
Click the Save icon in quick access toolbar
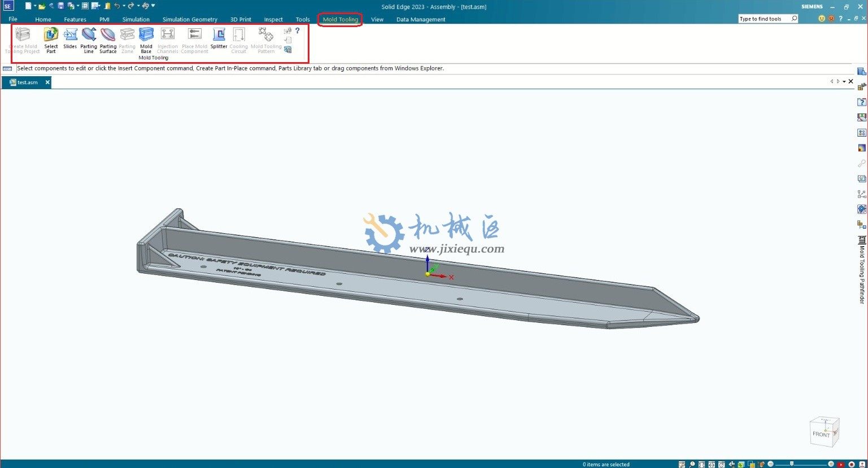pyautogui.click(x=60, y=6)
